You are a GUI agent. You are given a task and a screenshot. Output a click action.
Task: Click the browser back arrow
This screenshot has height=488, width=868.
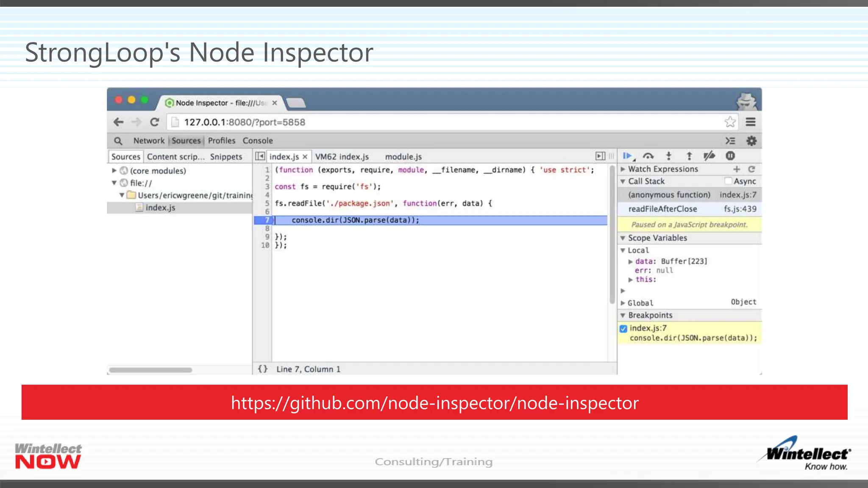pos(118,122)
